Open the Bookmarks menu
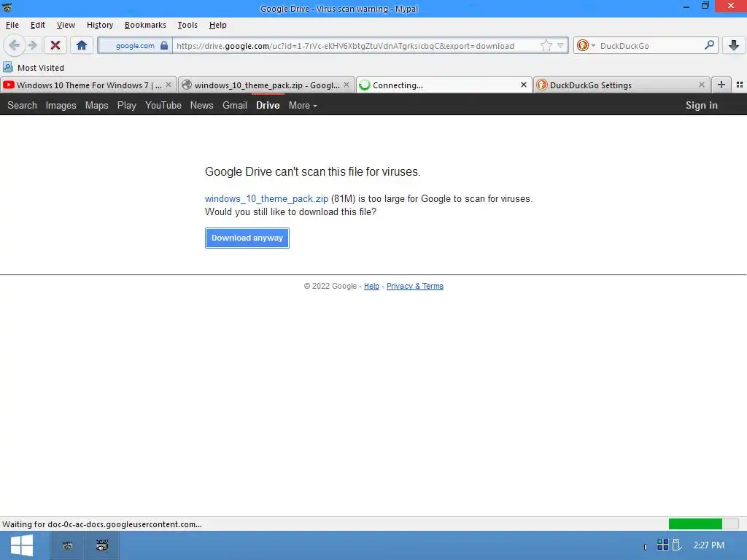Viewport: 747px width, 560px height. [x=145, y=25]
